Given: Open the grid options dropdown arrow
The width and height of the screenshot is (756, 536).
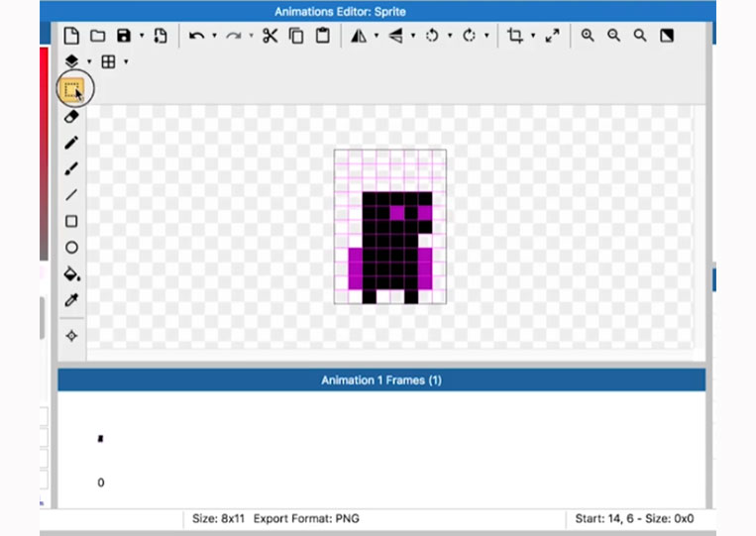Looking at the screenshot, I should click(126, 61).
